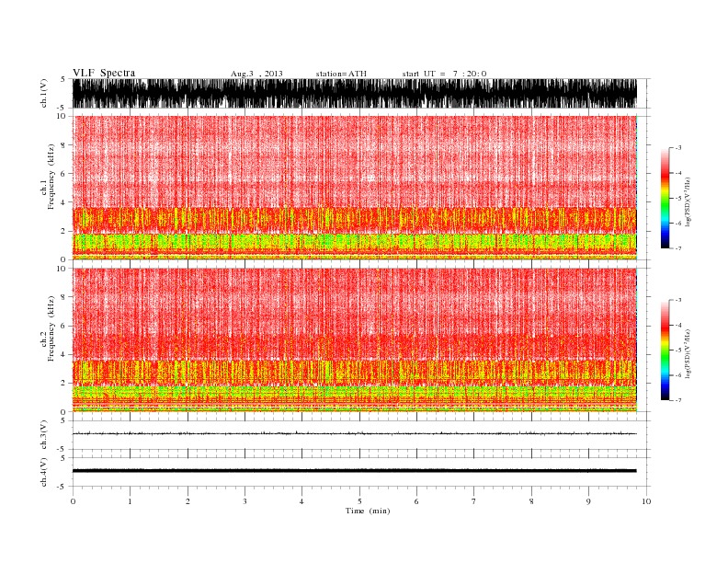Click the upper "log(PSD)(V²/Hz)" colorbar label
728x563 pixels.
(x=688, y=201)
